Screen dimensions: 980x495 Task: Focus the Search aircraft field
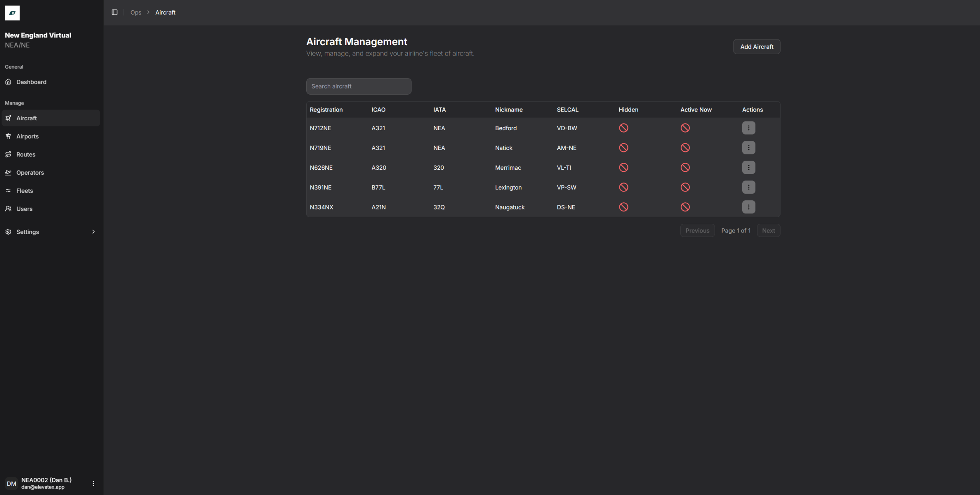[359, 87]
